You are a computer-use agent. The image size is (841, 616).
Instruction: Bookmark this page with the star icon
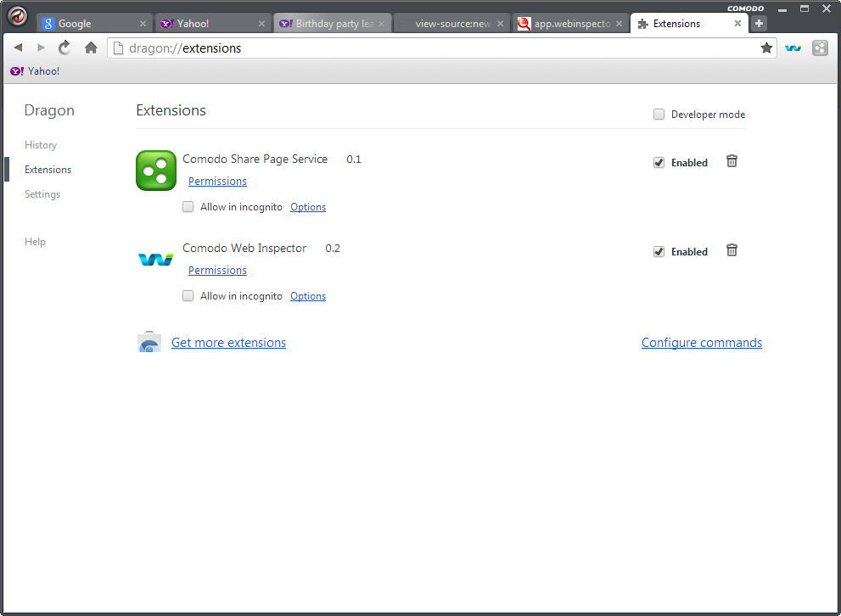click(767, 48)
